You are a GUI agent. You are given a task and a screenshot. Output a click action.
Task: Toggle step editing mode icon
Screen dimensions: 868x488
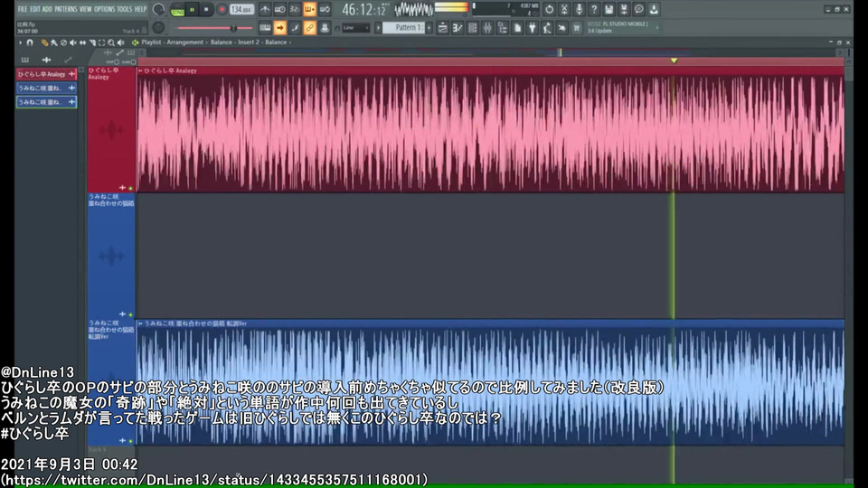[x=295, y=27]
